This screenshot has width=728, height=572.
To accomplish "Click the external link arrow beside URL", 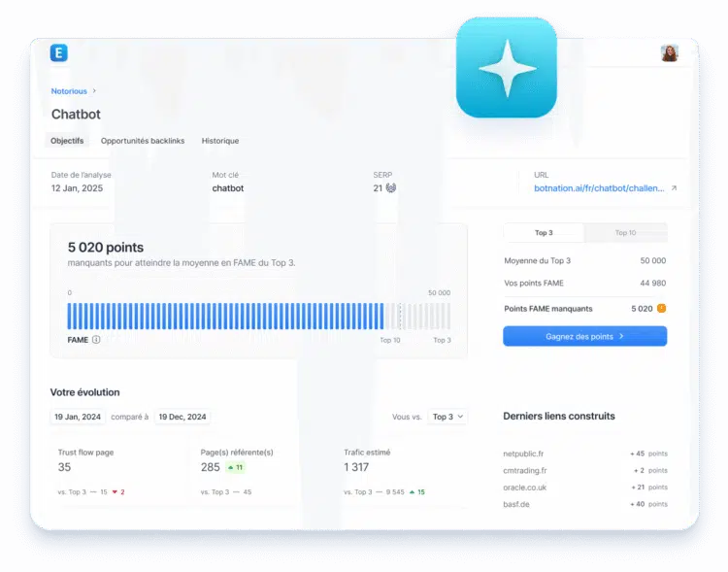I will coord(674,188).
